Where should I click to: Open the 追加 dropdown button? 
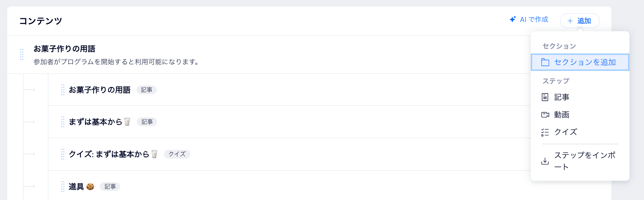pyautogui.click(x=579, y=21)
